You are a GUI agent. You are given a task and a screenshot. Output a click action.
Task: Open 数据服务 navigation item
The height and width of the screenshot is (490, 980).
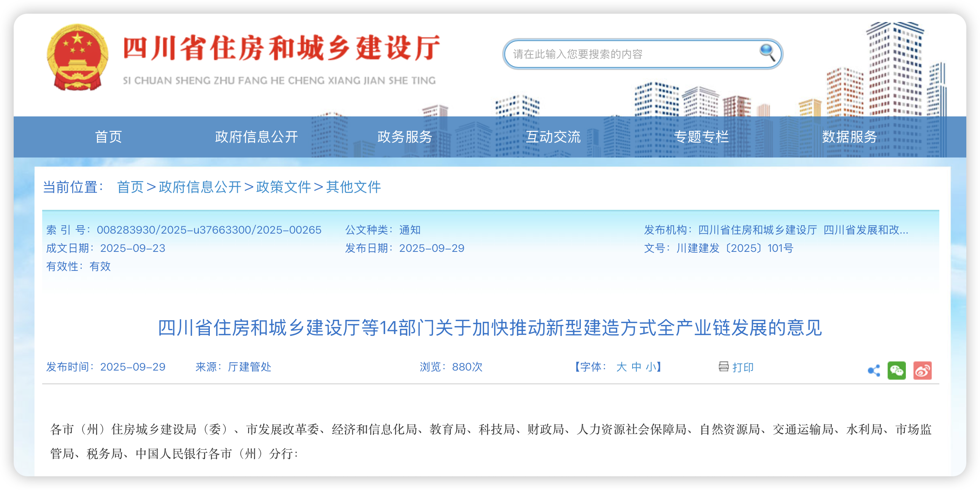pos(849,137)
